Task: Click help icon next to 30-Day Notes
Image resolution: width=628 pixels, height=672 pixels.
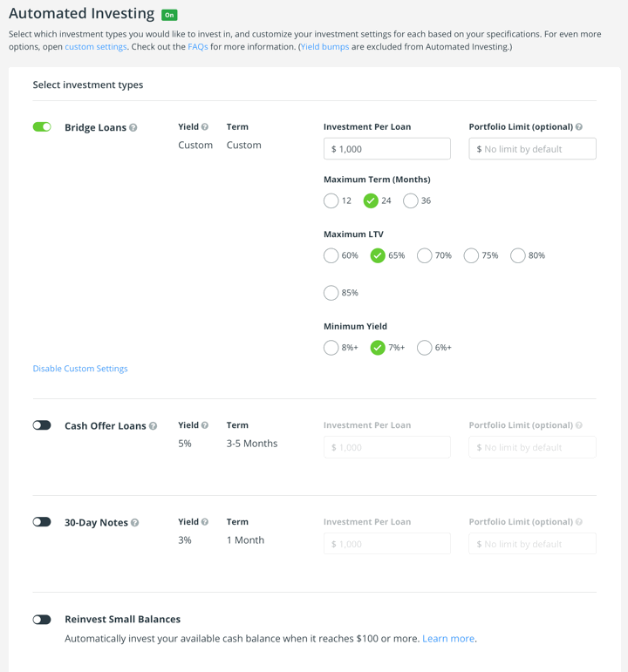Action: [134, 523]
